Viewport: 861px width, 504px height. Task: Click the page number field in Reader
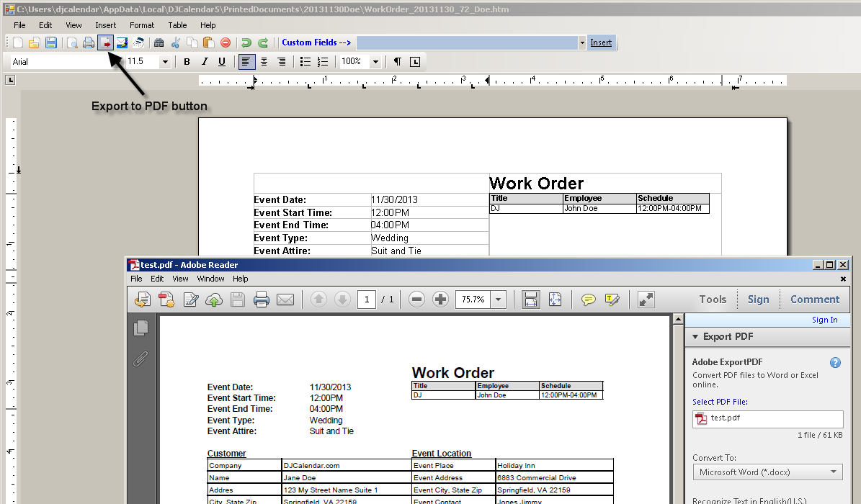coord(366,300)
